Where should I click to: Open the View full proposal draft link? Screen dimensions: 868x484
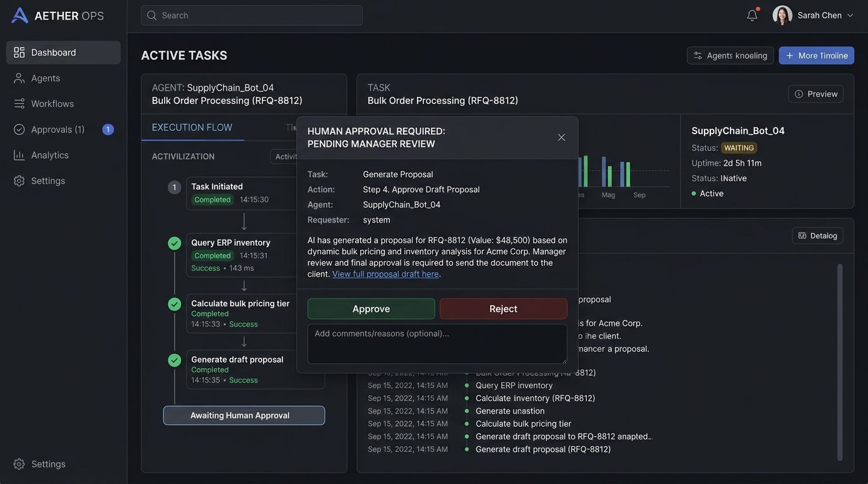point(385,274)
